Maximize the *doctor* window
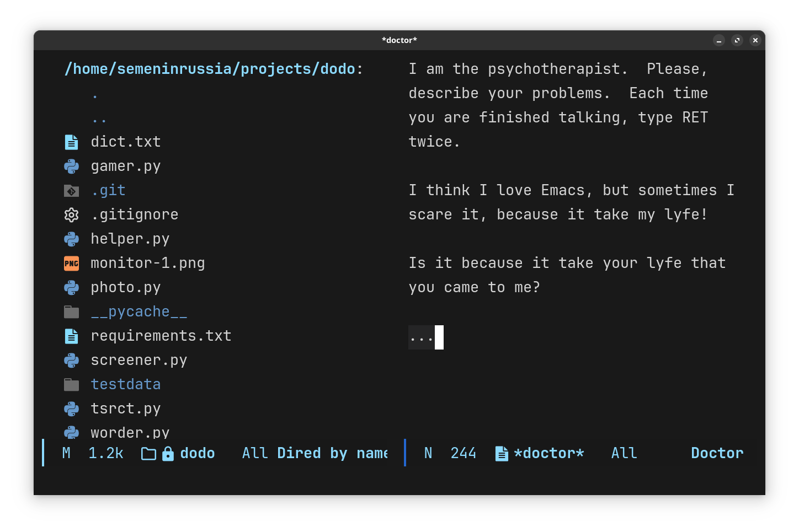The width and height of the screenshot is (799, 532). (737, 40)
